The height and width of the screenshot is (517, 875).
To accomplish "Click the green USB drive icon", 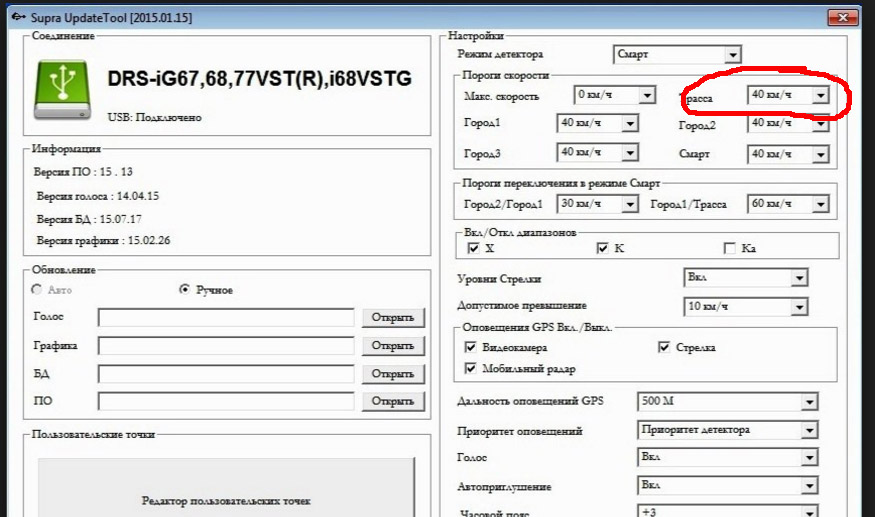I will click(62, 89).
